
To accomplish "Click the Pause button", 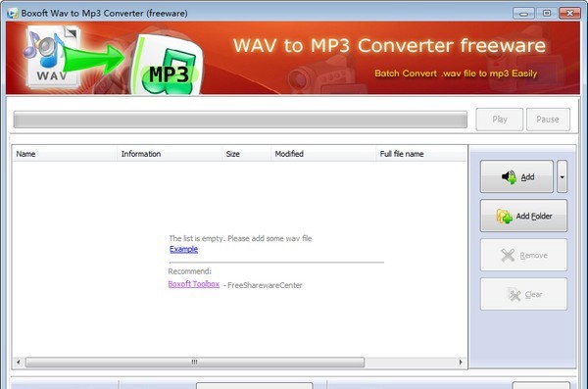I will (x=548, y=120).
